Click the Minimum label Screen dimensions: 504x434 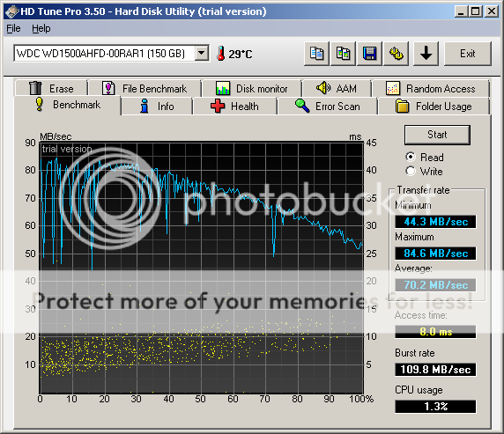pos(413,205)
